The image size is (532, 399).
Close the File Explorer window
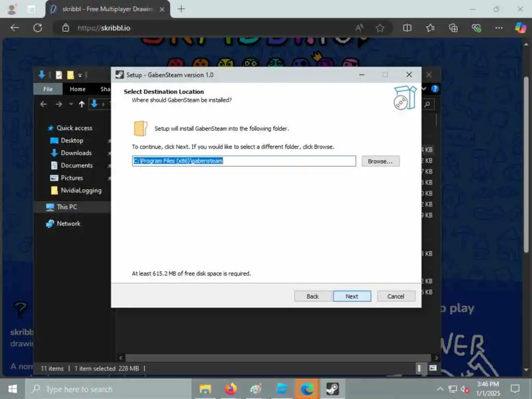[x=429, y=75]
